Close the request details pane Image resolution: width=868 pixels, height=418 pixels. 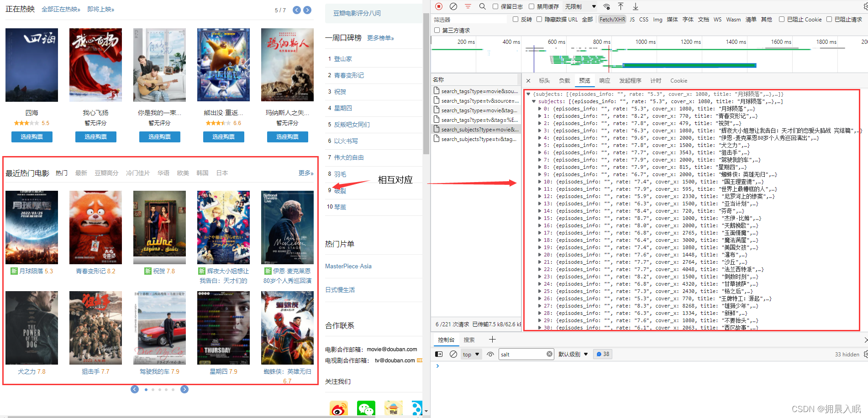(528, 81)
